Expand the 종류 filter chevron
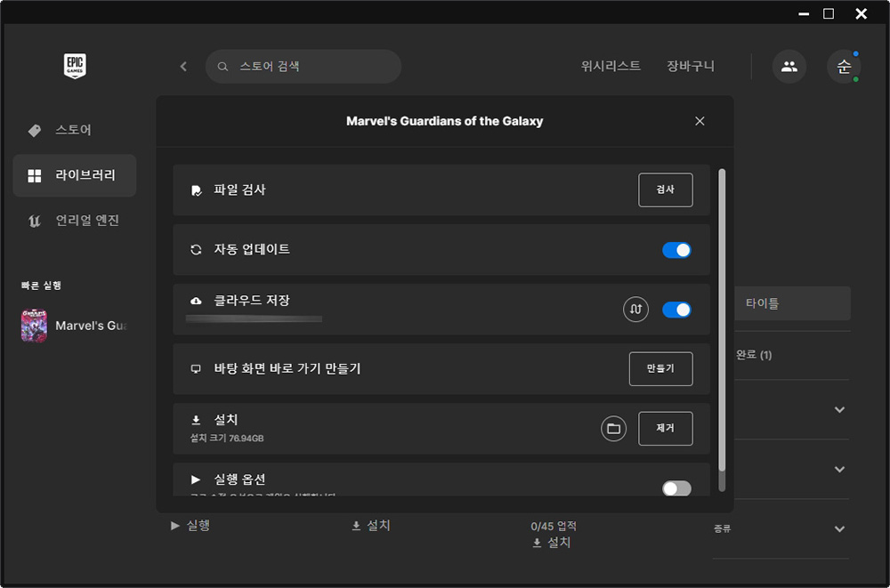 839,529
